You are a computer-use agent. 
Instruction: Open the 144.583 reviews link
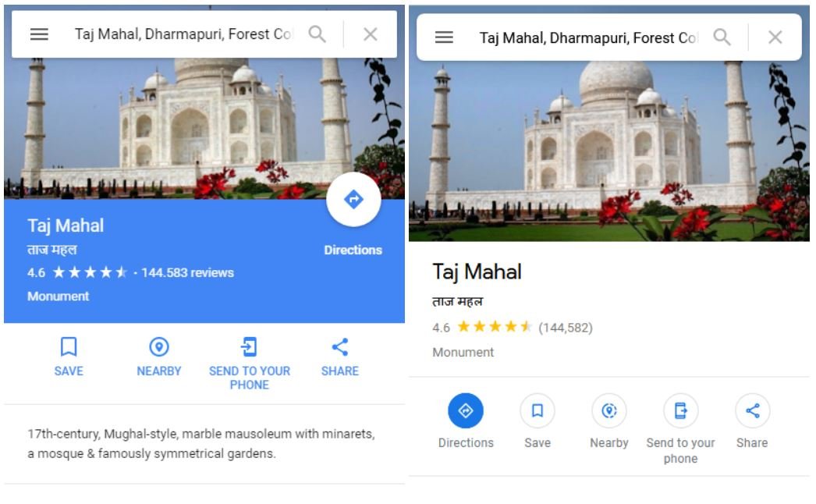(187, 273)
